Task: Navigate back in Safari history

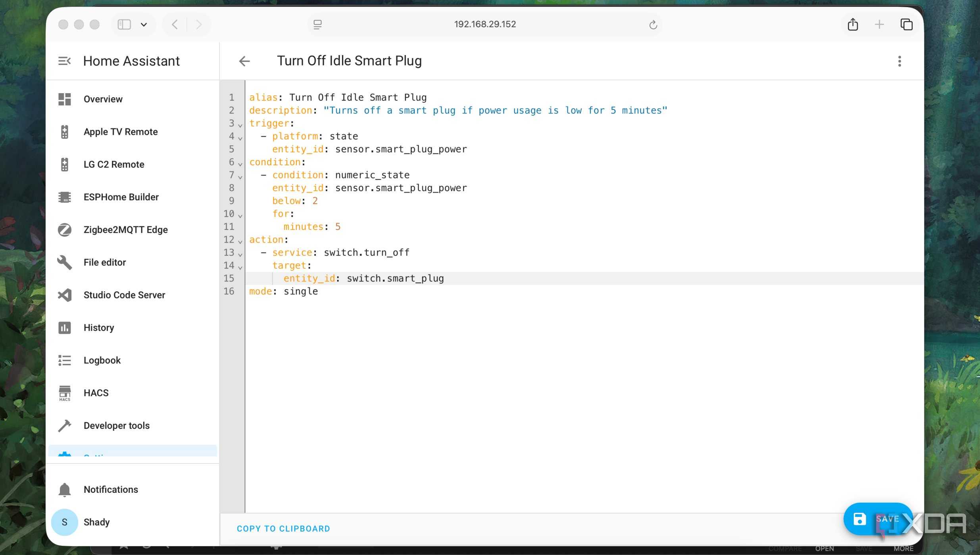Action: pyautogui.click(x=175, y=24)
